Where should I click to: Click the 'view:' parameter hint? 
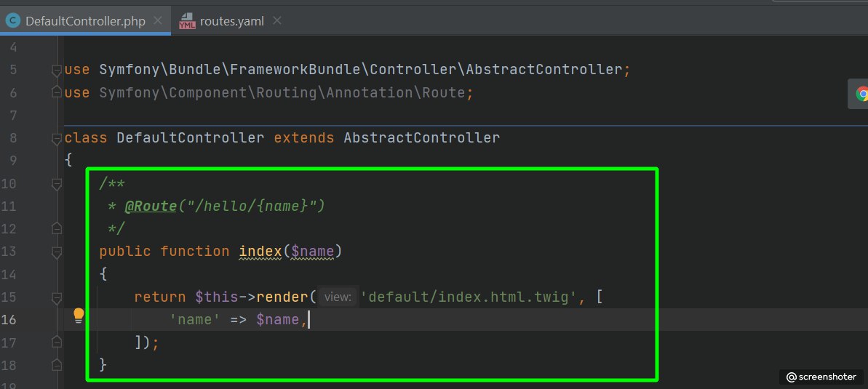(338, 297)
